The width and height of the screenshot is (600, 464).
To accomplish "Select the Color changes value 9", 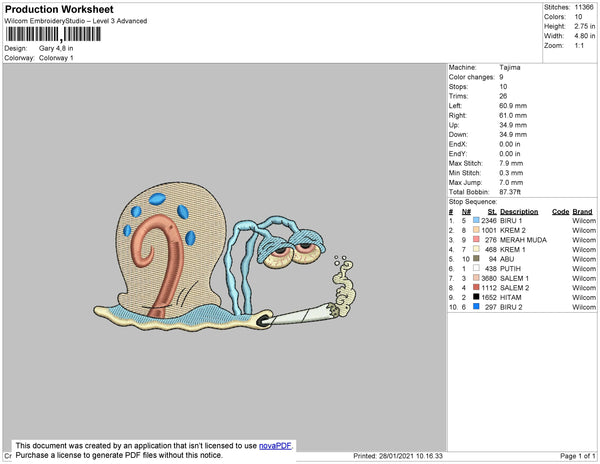I will coord(501,77).
